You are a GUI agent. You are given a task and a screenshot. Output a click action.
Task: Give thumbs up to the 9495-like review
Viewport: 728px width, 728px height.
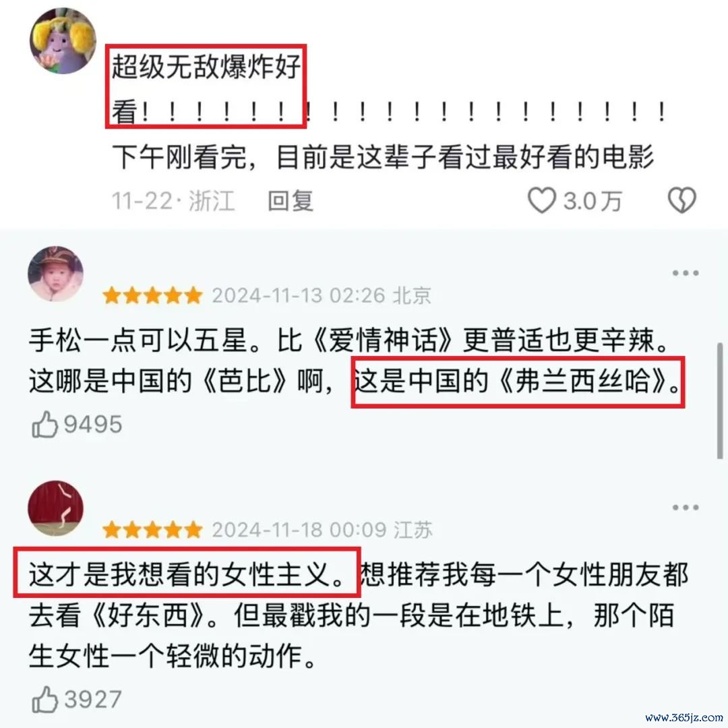[44, 425]
